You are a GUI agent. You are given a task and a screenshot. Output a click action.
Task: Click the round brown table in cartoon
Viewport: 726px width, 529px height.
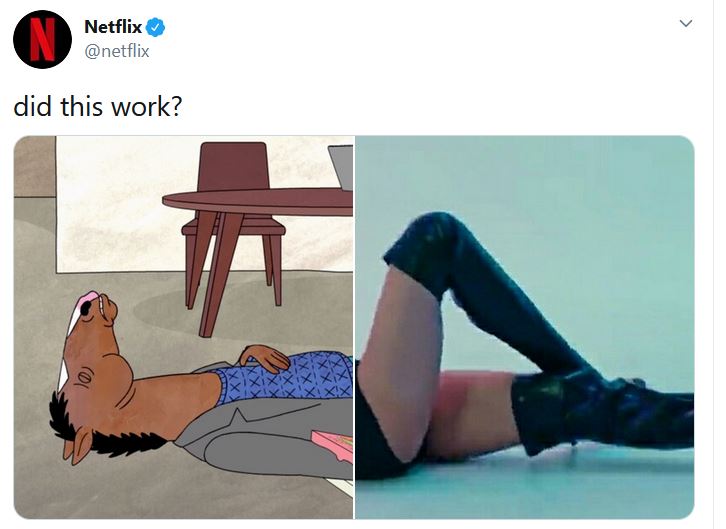pyautogui.click(x=257, y=202)
